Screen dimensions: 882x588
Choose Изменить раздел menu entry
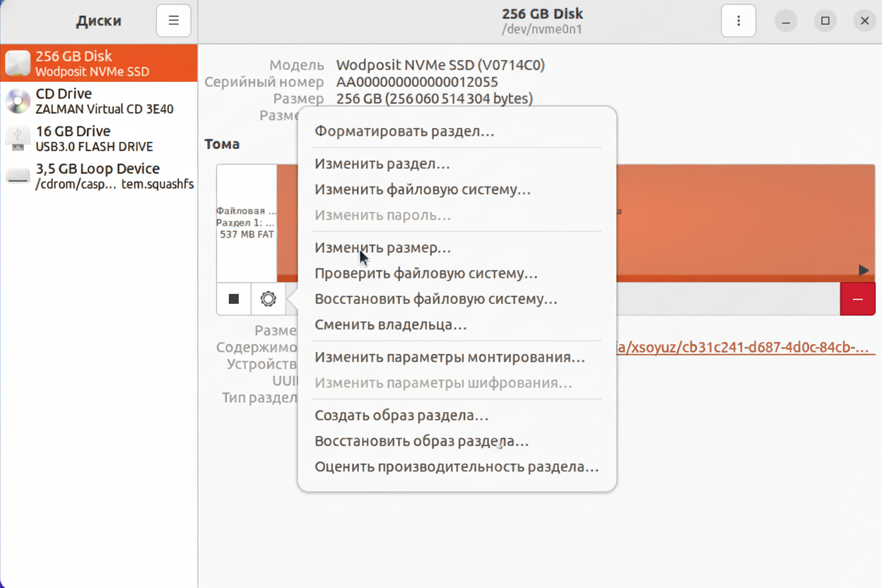click(382, 164)
